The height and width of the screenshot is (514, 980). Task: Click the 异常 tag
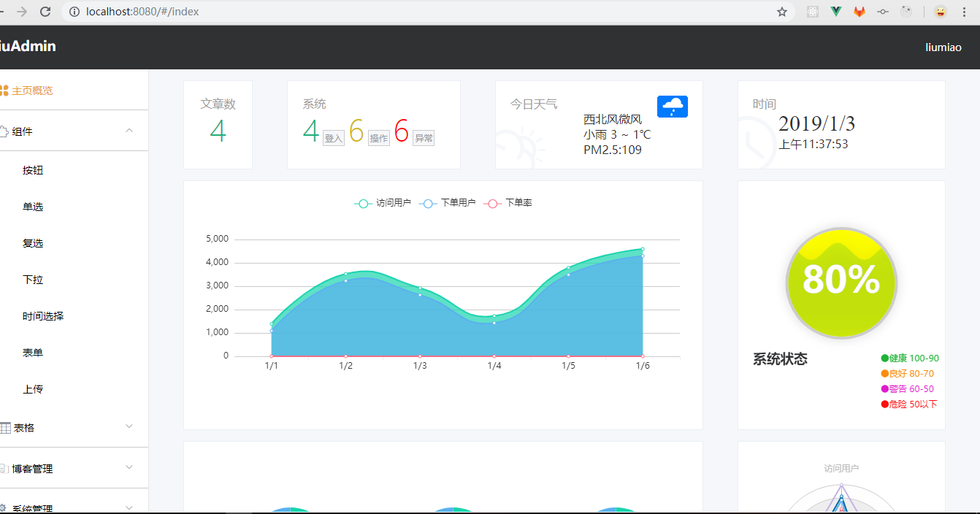(x=424, y=139)
